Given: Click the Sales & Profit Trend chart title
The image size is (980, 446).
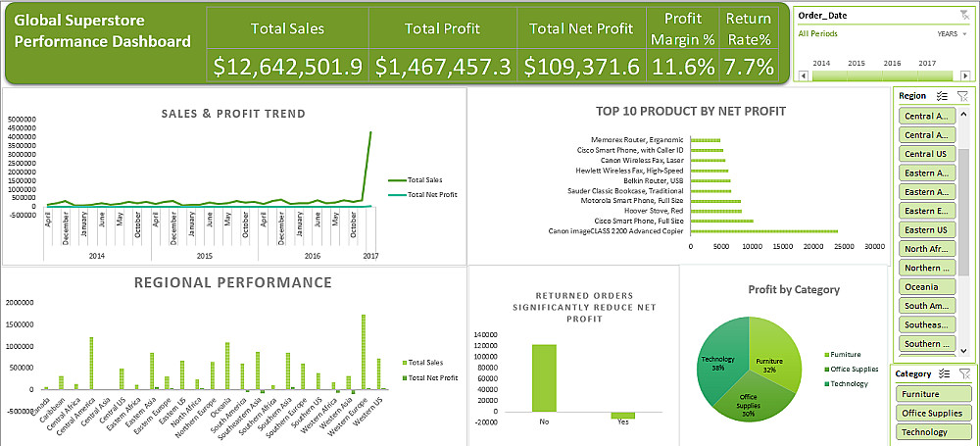Looking at the screenshot, I should [x=234, y=114].
